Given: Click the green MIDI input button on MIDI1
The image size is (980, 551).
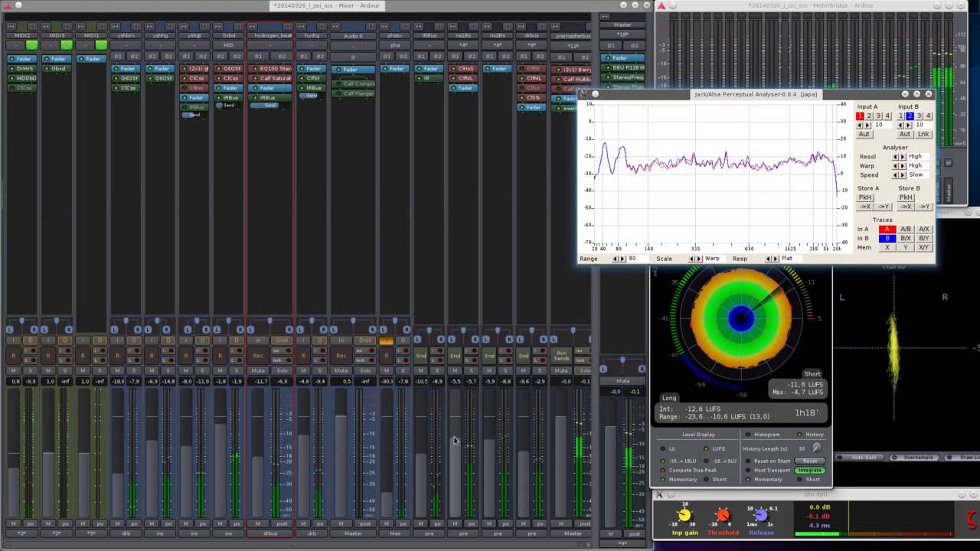Looking at the screenshot, I should tap(101, 45).
